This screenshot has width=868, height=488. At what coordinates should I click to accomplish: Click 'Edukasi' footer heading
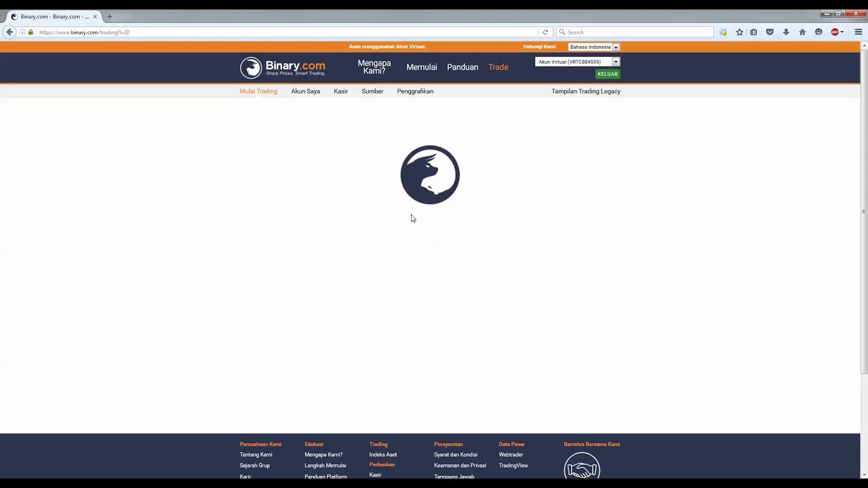(x=314, y=445)
